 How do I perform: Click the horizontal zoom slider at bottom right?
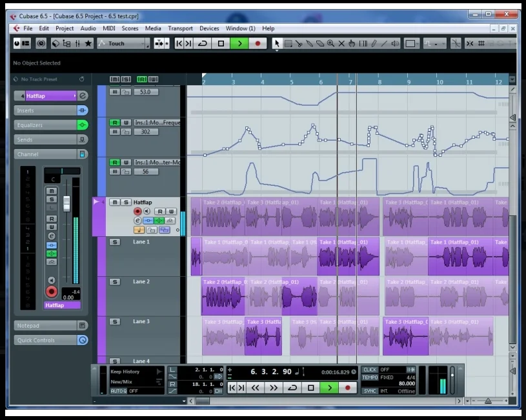(x=489, y=401)
